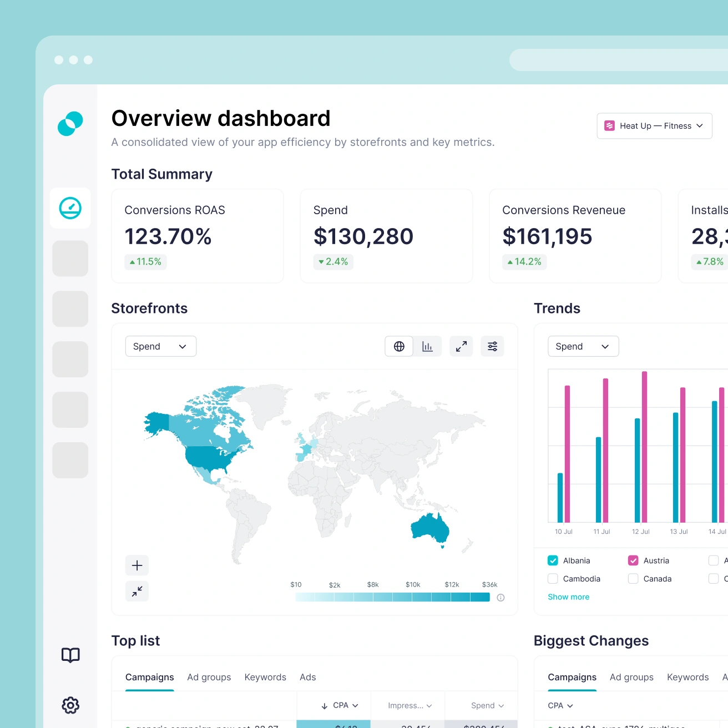Switch Storefronts to bar chart view
Screen dimensions: 728x728
pos(427,346)
